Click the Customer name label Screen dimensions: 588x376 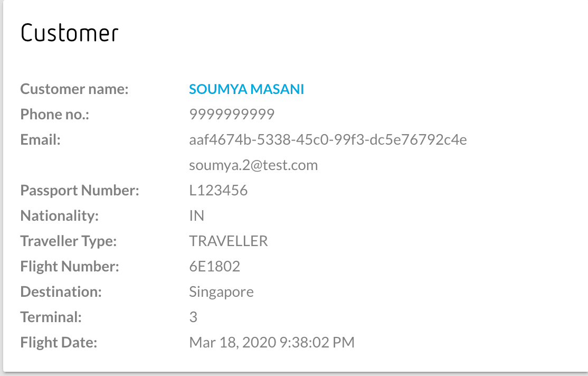(74, 89)
